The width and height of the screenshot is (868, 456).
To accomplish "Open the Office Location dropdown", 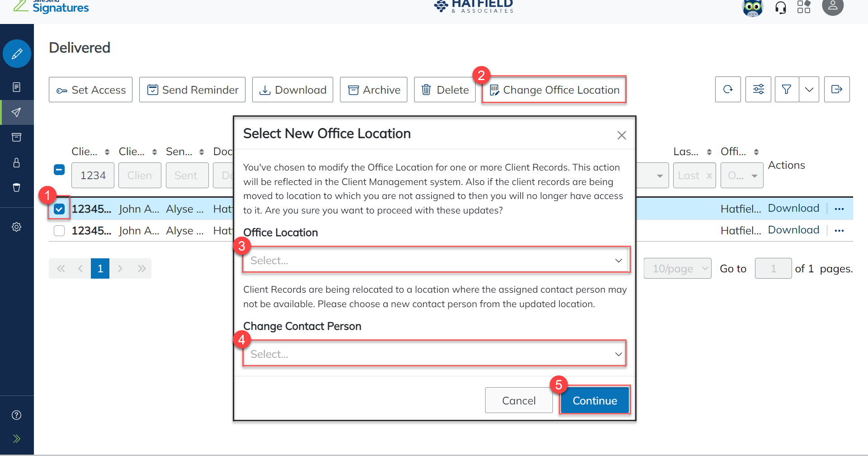I will coord(435,260).
